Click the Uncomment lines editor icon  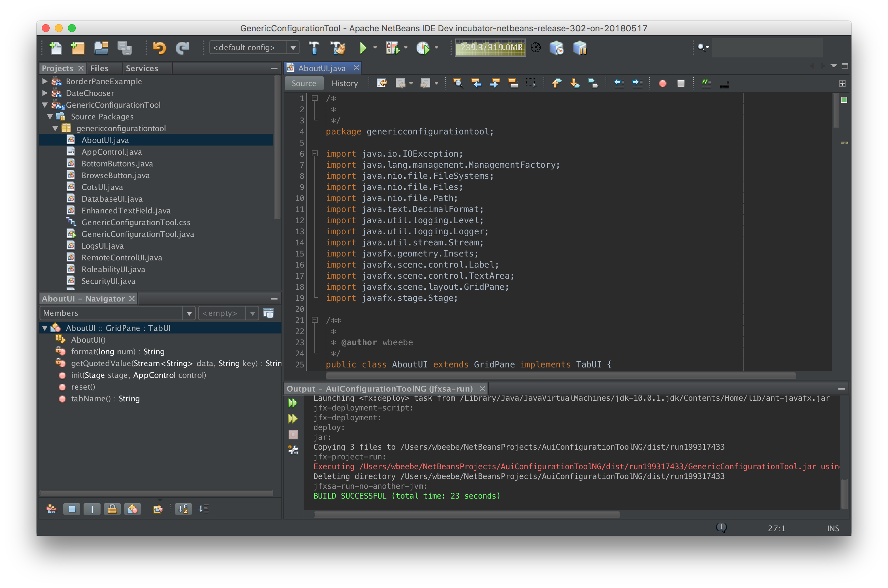(x=725, y=83)
